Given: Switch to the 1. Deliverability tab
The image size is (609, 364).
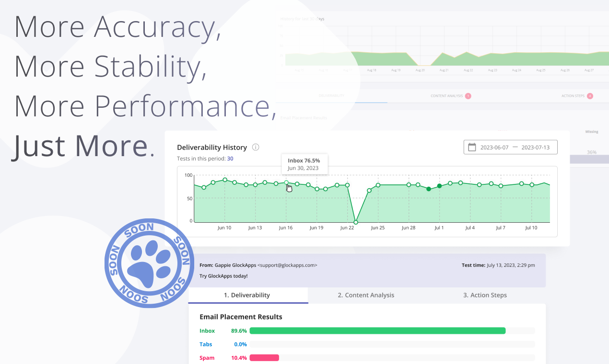Looking at the screenshot, I should 247,295.
